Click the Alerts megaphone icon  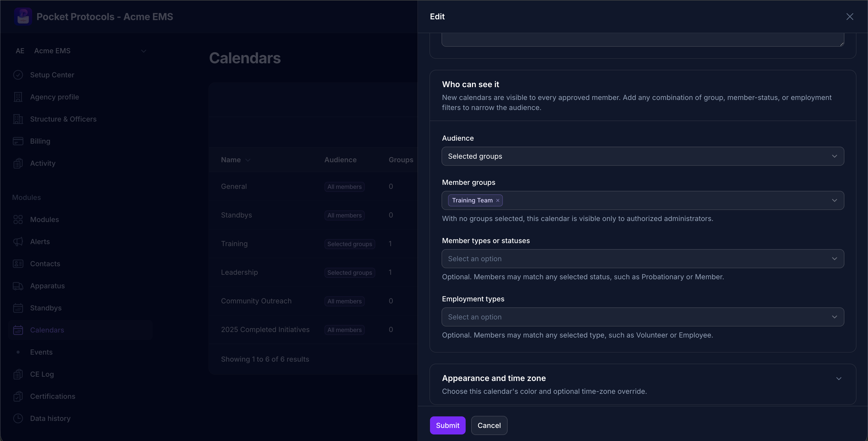click(x=18, y=242)
